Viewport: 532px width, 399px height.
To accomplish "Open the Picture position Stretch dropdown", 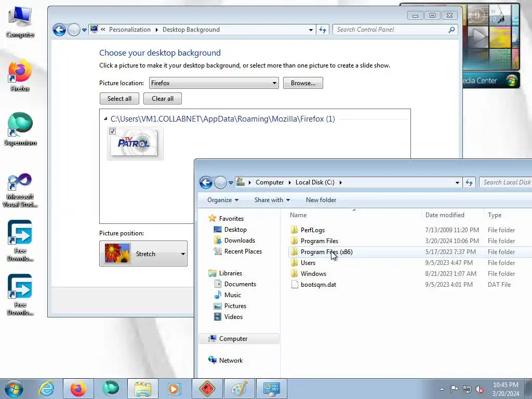I will [x=143, y=254].
